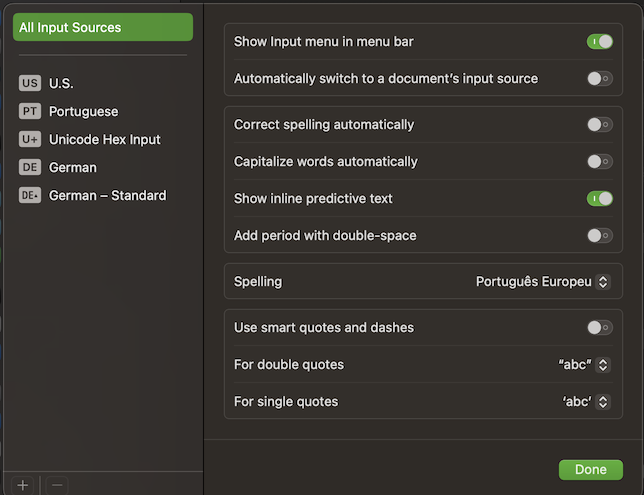This screenshot has width=644, height=495.
Task: Select Unicode Hex Input source entry
Action: (x=104, y=140)
